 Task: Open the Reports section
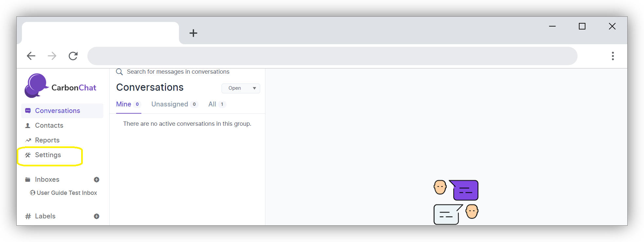pyautogui.click(x=47, y=140)
